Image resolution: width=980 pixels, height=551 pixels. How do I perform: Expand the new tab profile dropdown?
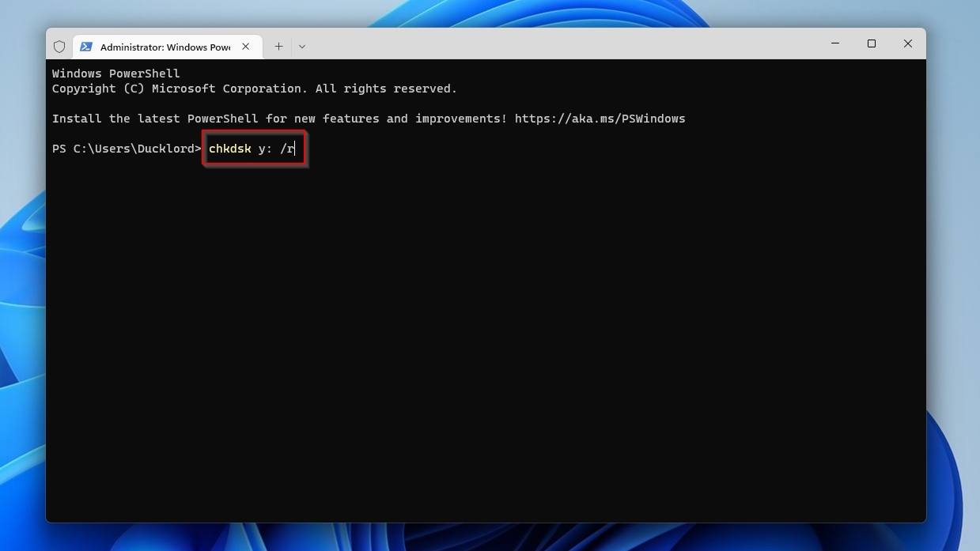(x=301, y=47)
